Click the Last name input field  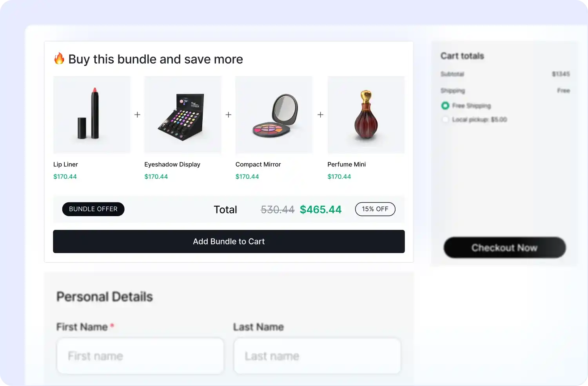pos(317,355)
